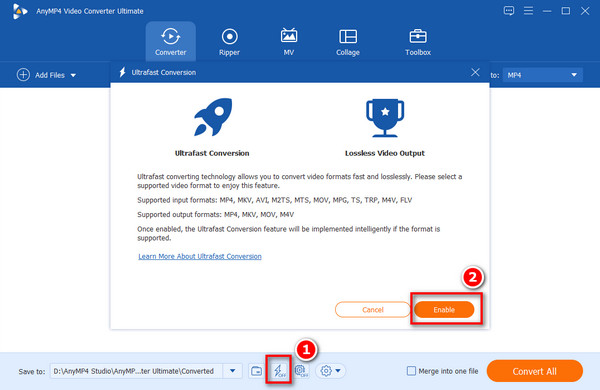
Task: Check Merge into one file
Action: click(411, 371)
